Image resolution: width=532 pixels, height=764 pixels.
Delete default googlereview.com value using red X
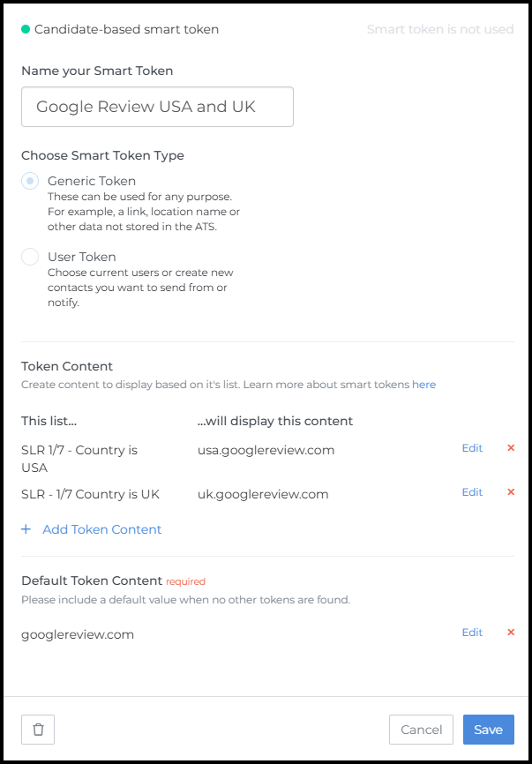click(x=511, y=633)
